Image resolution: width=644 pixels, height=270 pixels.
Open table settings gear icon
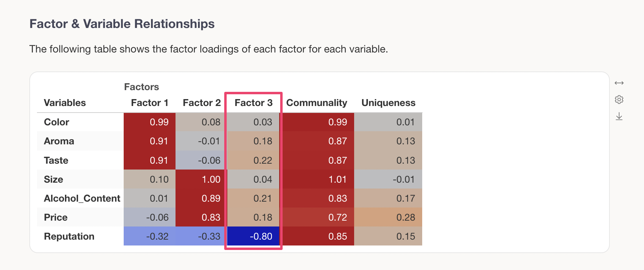[619, 99]
